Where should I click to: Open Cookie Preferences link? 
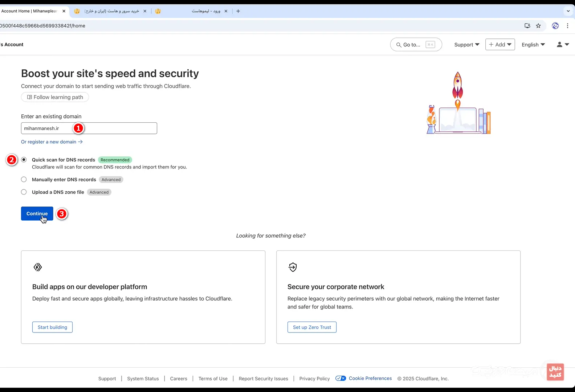(x=370, y=378)
